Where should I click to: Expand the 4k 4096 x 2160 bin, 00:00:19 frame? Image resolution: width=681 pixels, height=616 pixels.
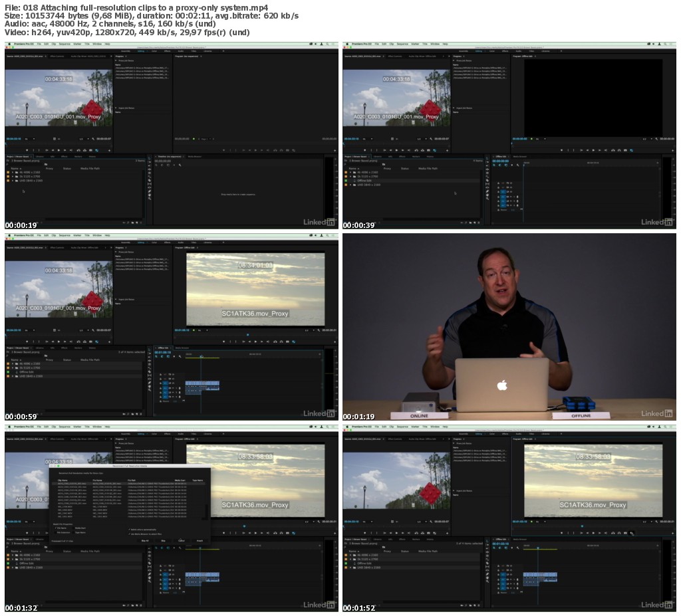[13, 172]
